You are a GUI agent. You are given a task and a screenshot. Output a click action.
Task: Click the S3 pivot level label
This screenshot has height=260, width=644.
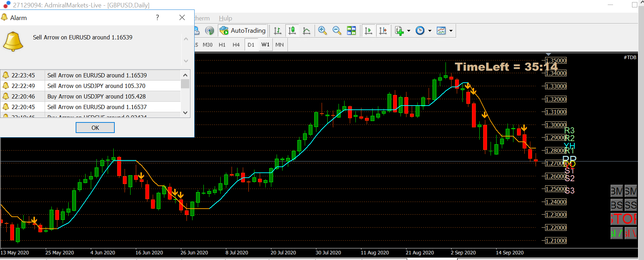[x=570, y=191]
